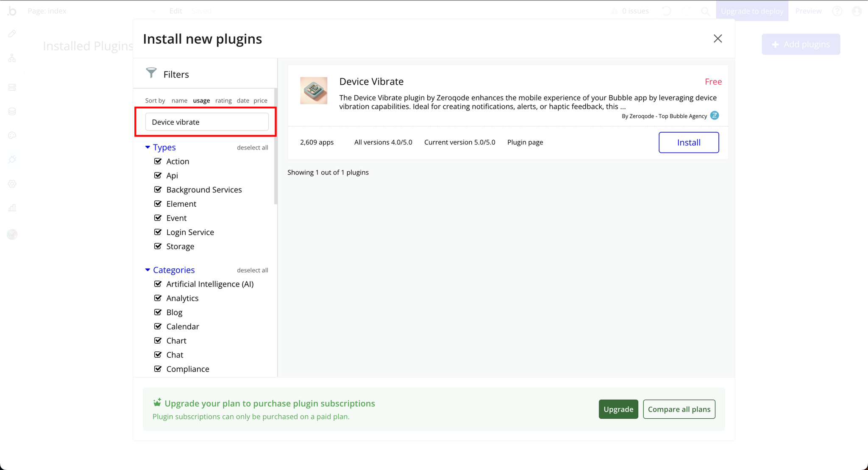
Task: Disable the Background Services checkbox
Action: [x=158, y=189]
